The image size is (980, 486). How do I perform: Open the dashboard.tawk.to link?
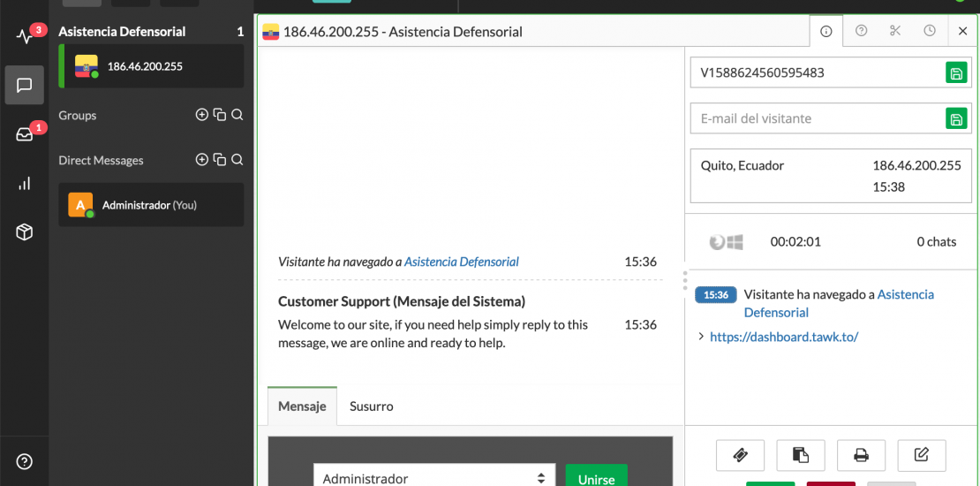[x=784, y=337]
